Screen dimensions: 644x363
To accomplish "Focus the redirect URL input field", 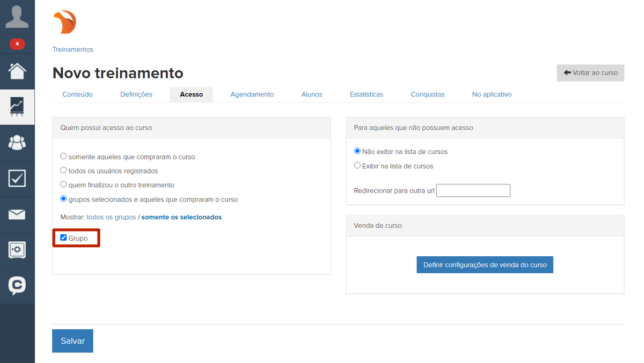I will (473, 191).
